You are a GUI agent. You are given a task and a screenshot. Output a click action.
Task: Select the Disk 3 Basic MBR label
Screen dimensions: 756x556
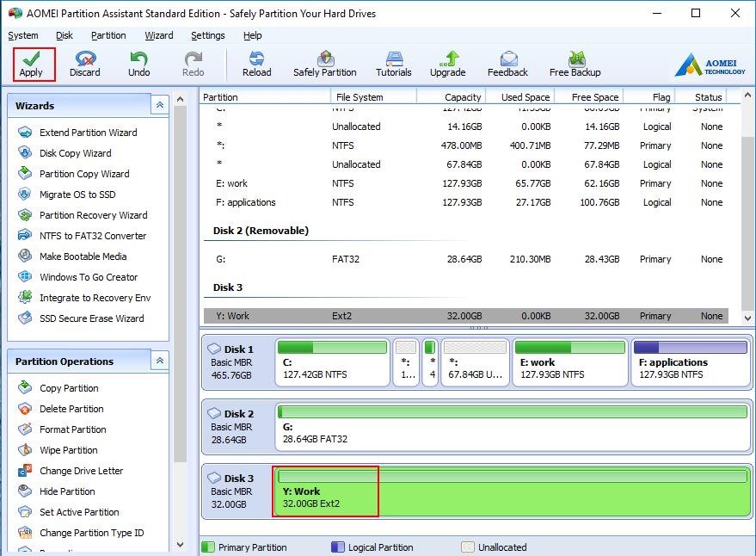click(237, 491)
